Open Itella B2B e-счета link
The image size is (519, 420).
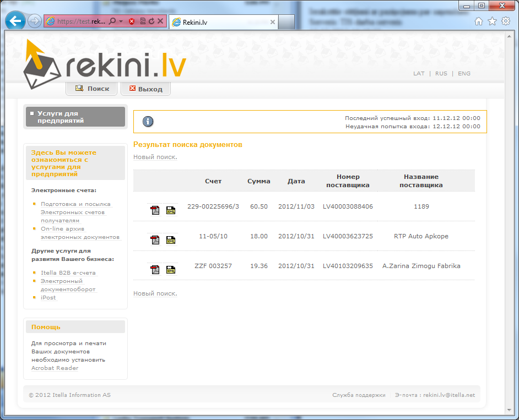tap(68, 273)
